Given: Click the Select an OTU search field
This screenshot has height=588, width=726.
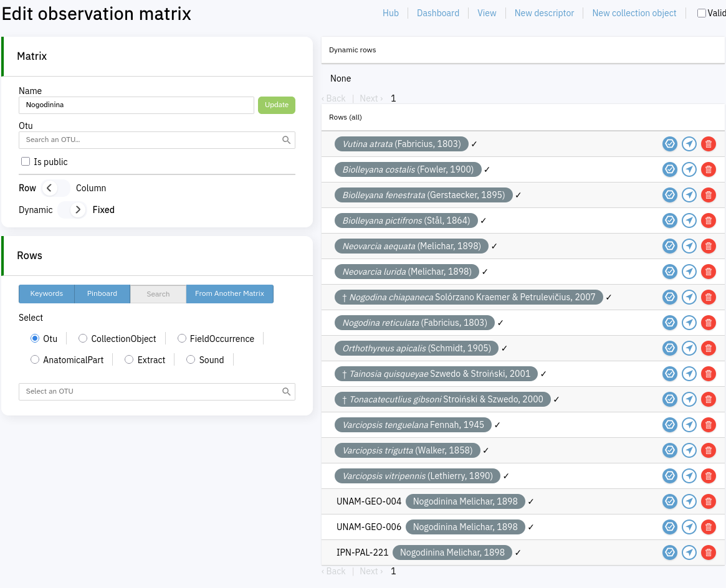Looking at the screenshot, I should pyautogui.click(x=150, y=392).
